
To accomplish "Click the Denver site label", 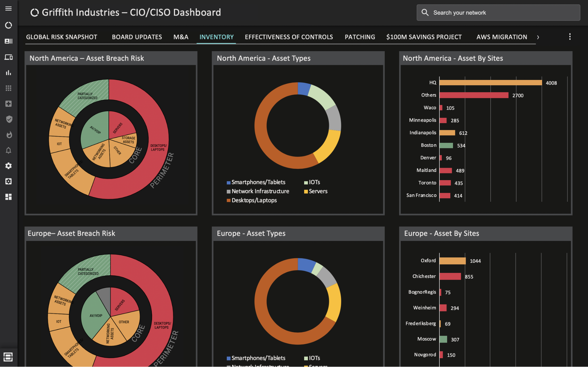I will click(x=428, y=158).
